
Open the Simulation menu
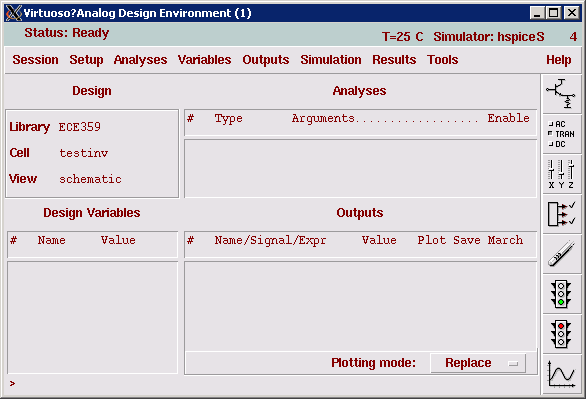331,60
